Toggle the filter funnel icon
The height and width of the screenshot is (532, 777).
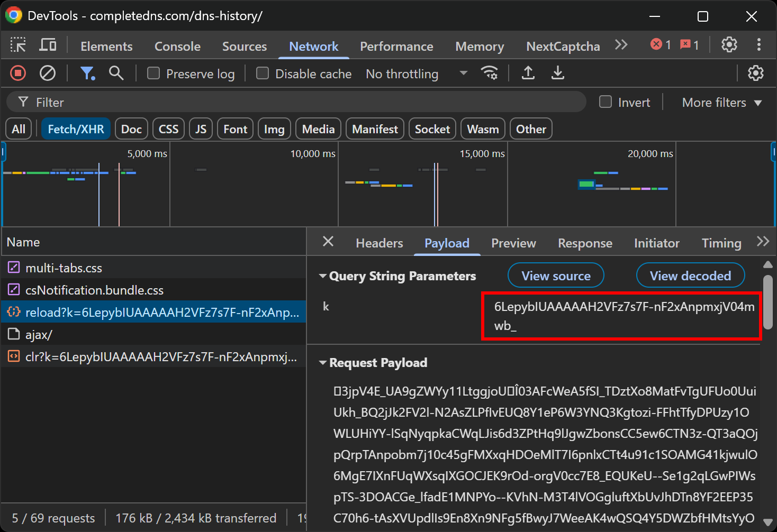click(87, 73)
